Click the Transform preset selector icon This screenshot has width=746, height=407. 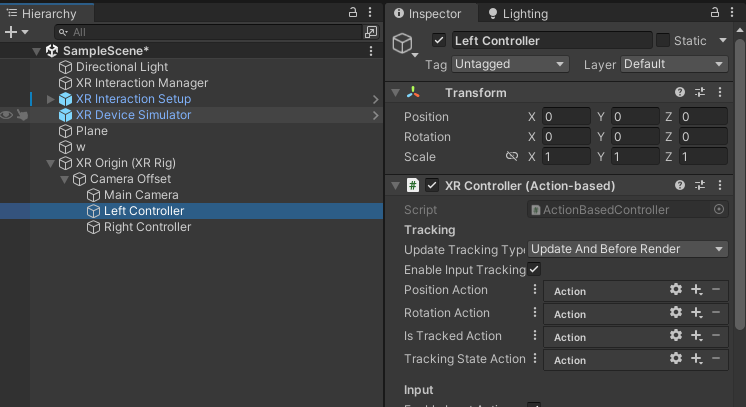pyautogui.click(x=699, y=93)
